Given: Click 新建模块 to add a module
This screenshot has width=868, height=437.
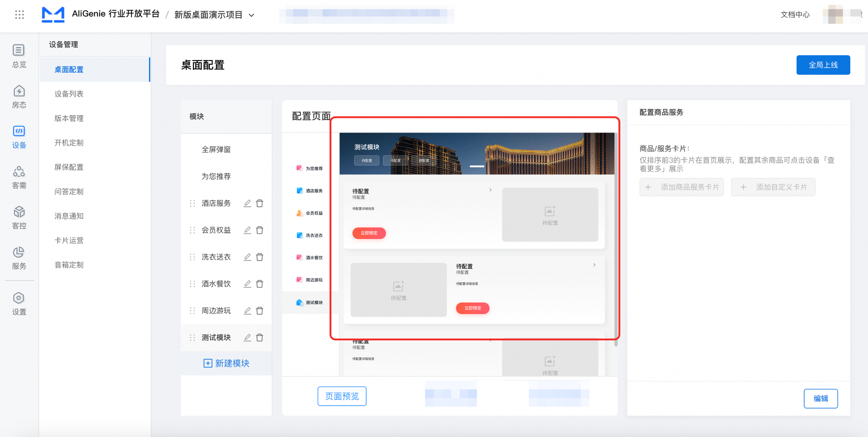Looking at the screenshot, I should (x=226, y=363).
